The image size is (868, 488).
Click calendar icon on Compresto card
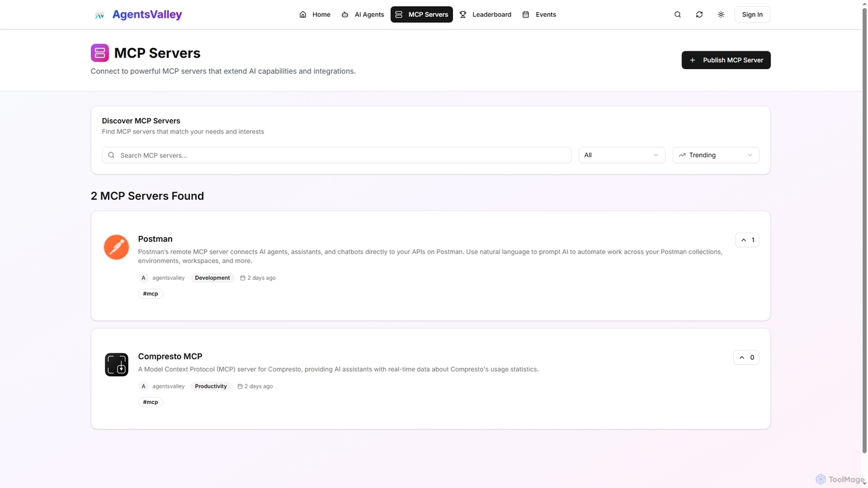tap(240, 386)
